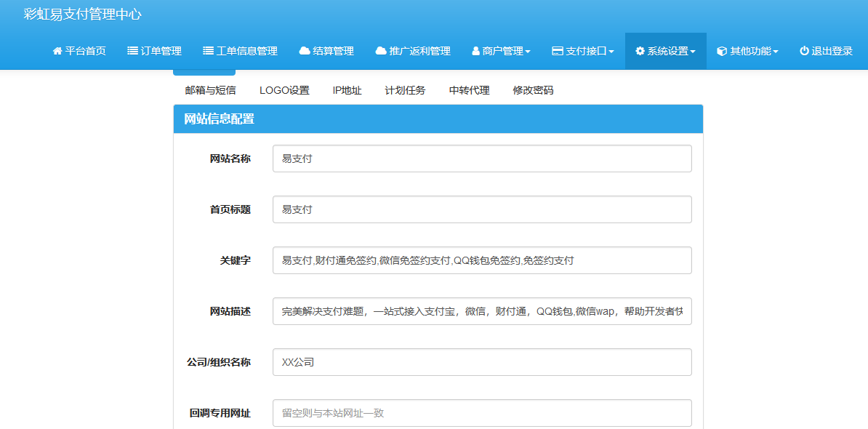Expand the 支付接口 dropdown

(x=582, y=51)
